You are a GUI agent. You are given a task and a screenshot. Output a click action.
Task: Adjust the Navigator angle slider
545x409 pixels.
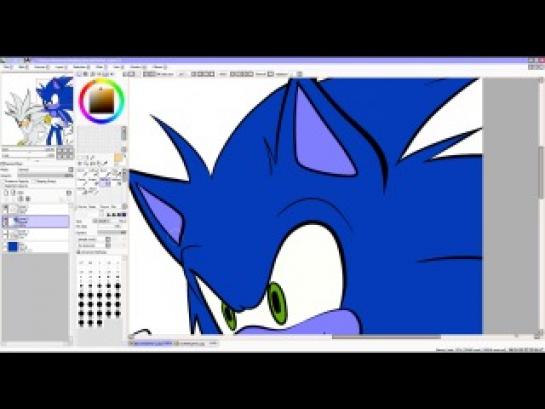[x=28, y=156]
